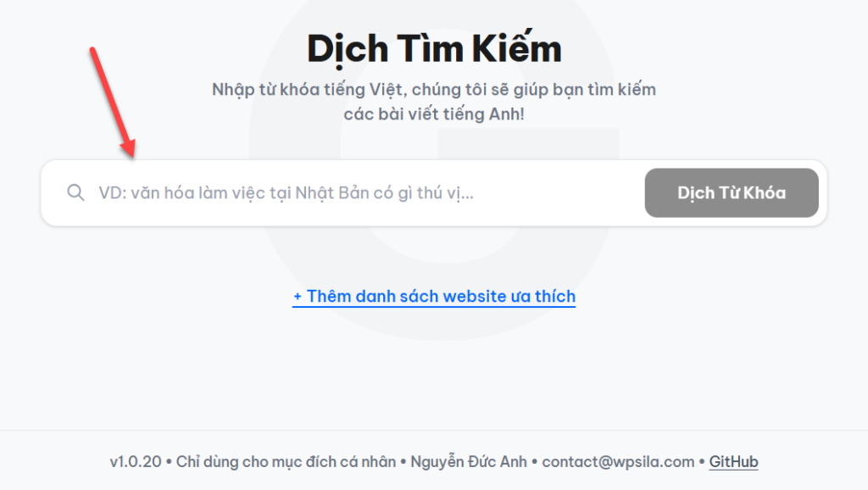Focus the input showing 'VD: văn hóa làm việc tại Nhật Bản'
The width and height of the screenshot is (868, 490).
click(x=339, y=192)
